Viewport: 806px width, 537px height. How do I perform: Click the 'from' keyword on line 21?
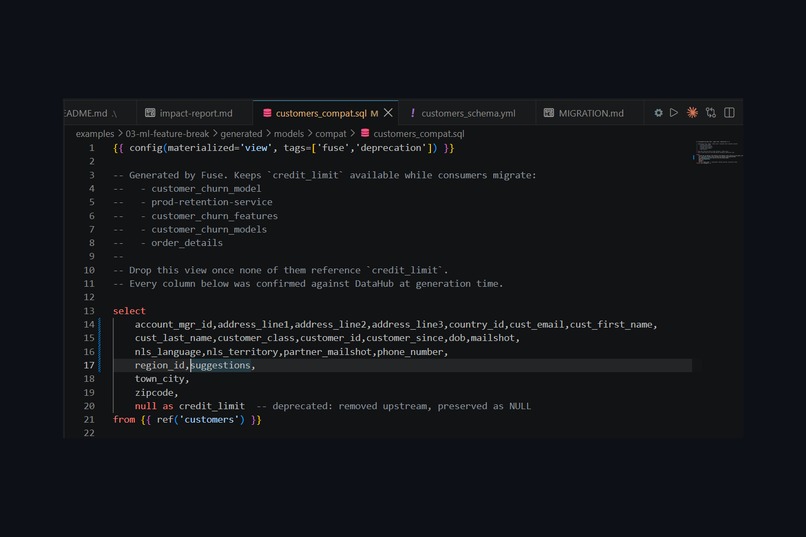pos(124,420)
